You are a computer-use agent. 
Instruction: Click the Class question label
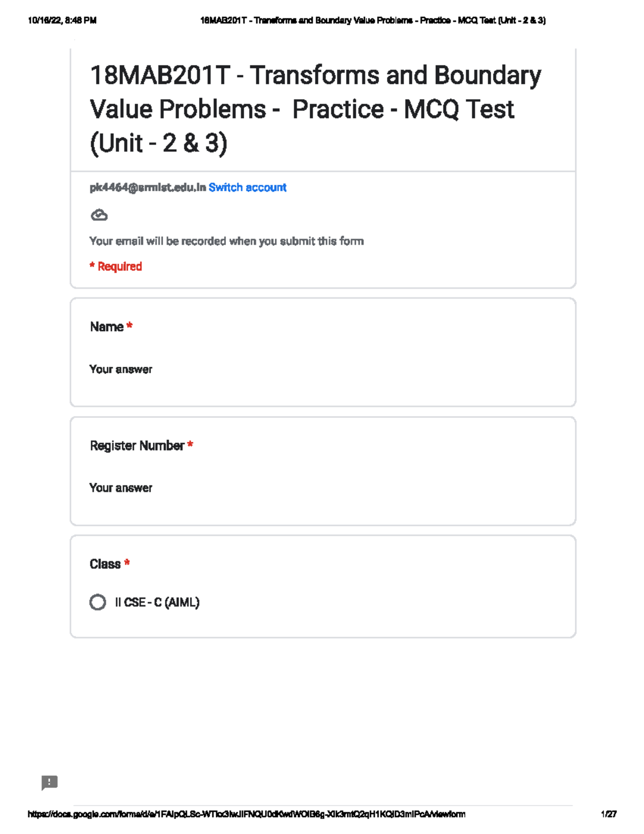coord(105,564)
